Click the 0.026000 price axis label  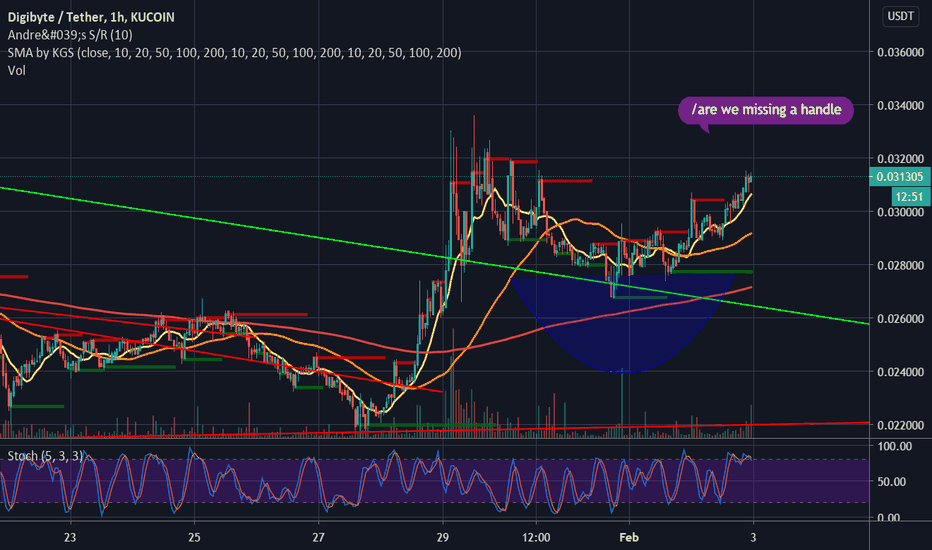[900, 319]
